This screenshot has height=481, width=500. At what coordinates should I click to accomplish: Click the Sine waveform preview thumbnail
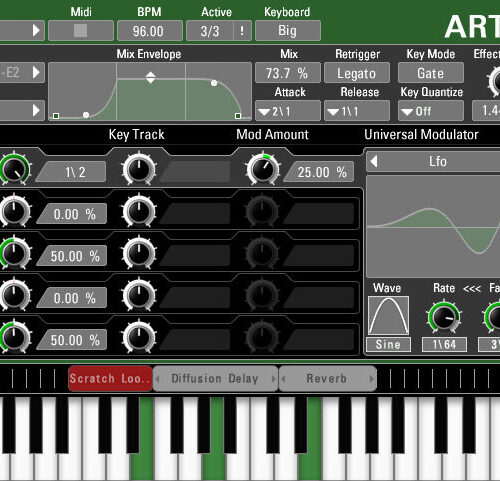388,315
